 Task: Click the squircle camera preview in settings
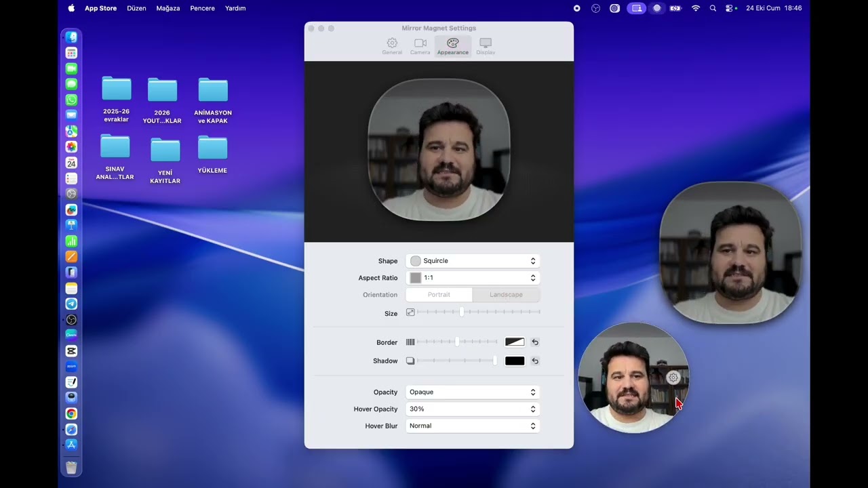tap(439, 150)
